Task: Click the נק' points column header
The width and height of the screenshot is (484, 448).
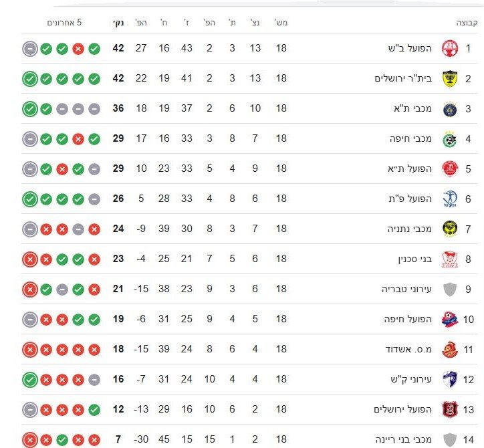Action: (118, 23)
